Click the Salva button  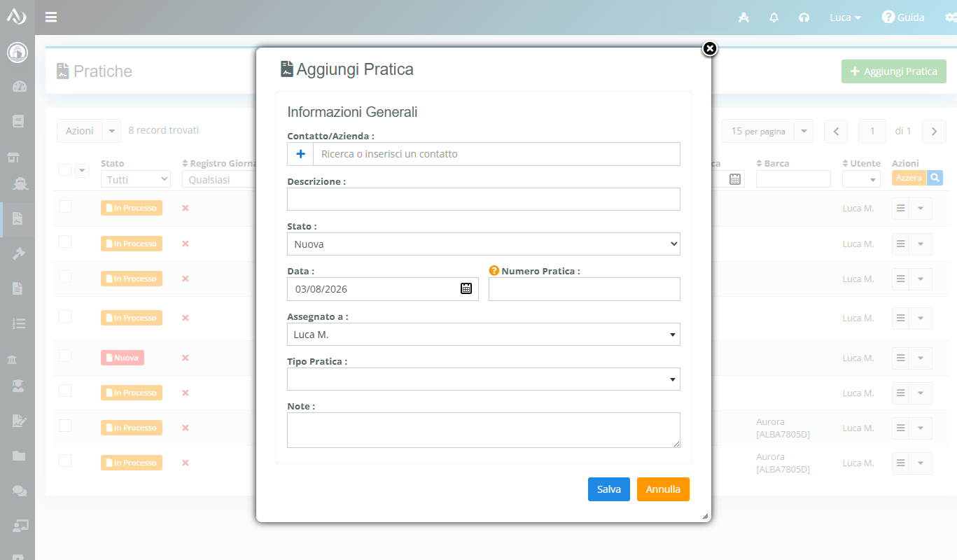tap(609, 489)
